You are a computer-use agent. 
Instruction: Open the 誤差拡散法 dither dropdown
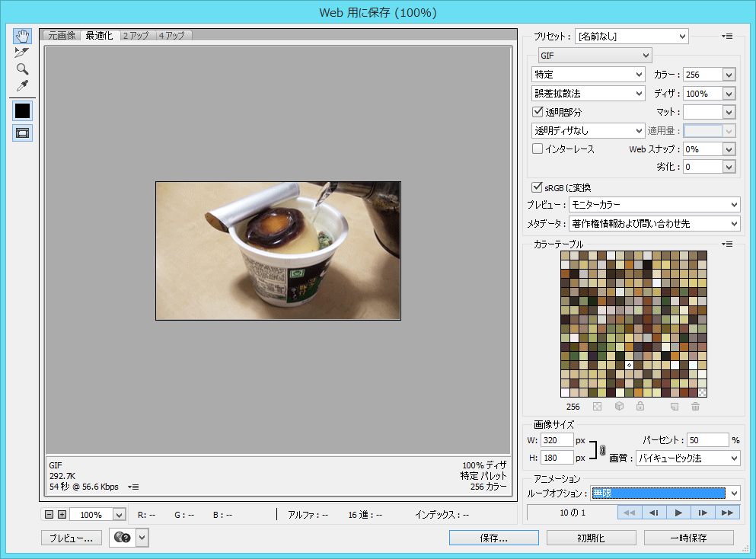[589, 93]
